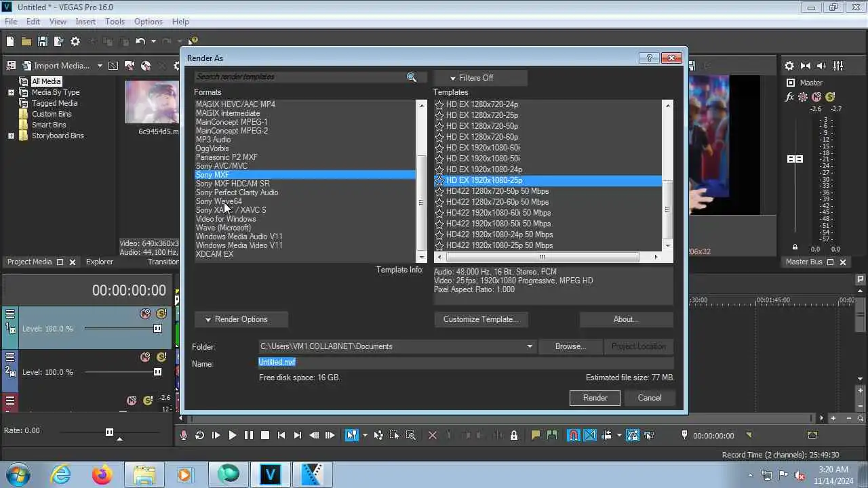
Task: Click the Master automation settings cog icon
Action: tap(803, 97)
